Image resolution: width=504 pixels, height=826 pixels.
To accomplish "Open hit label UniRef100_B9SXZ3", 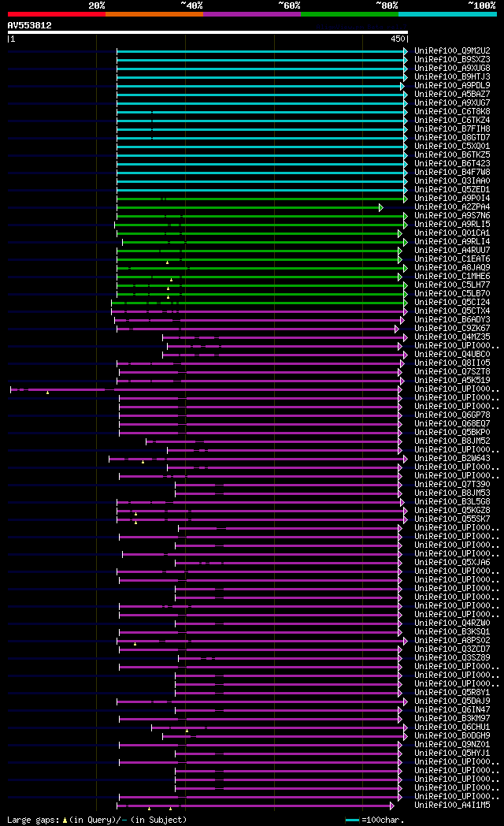I will point(452,60).
